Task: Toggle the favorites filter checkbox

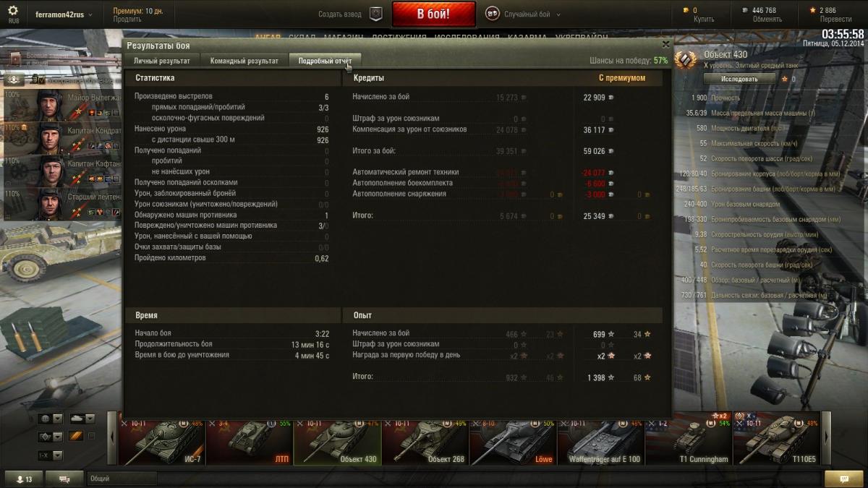Action: [91, 437]
